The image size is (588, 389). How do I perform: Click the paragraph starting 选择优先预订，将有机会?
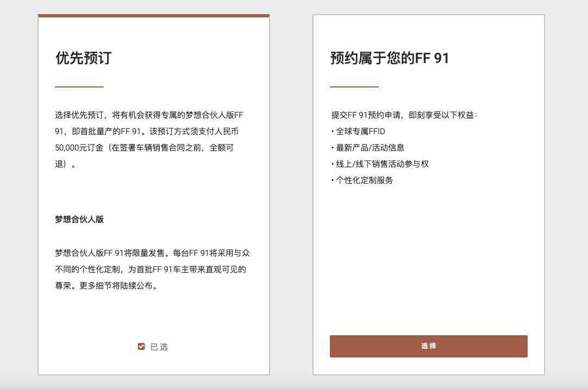click(x=149, y=140)
